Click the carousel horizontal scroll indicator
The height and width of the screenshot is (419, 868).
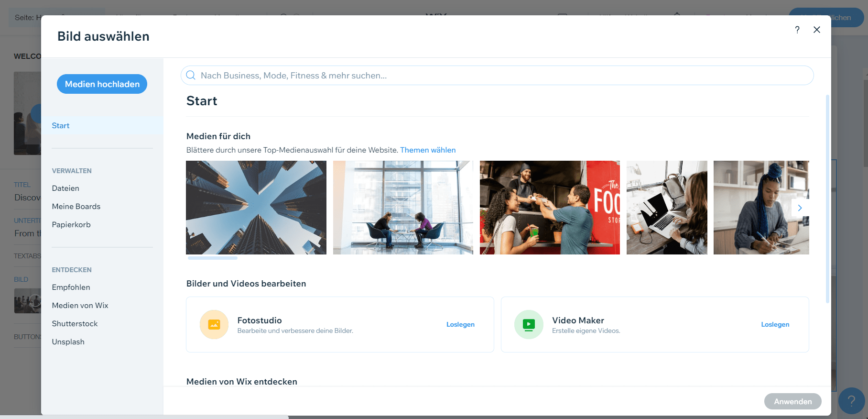tap(213, 258)
